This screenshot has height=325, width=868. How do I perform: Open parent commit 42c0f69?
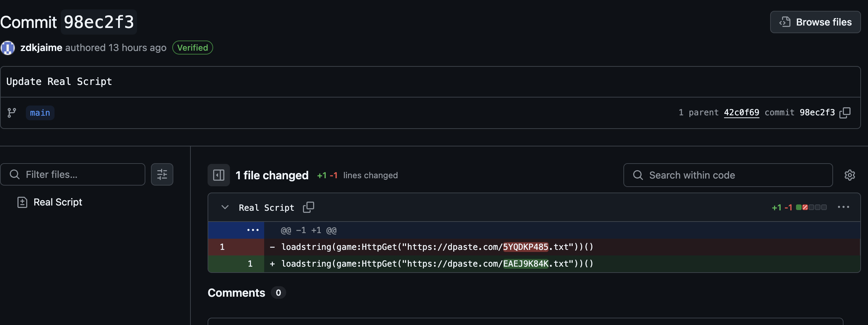click(x=742, y=113)
